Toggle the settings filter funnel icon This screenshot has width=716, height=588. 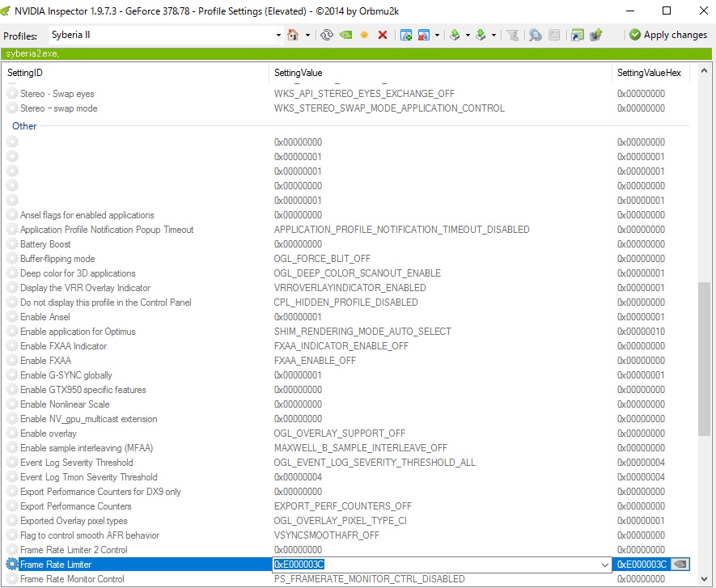[512, 35]
